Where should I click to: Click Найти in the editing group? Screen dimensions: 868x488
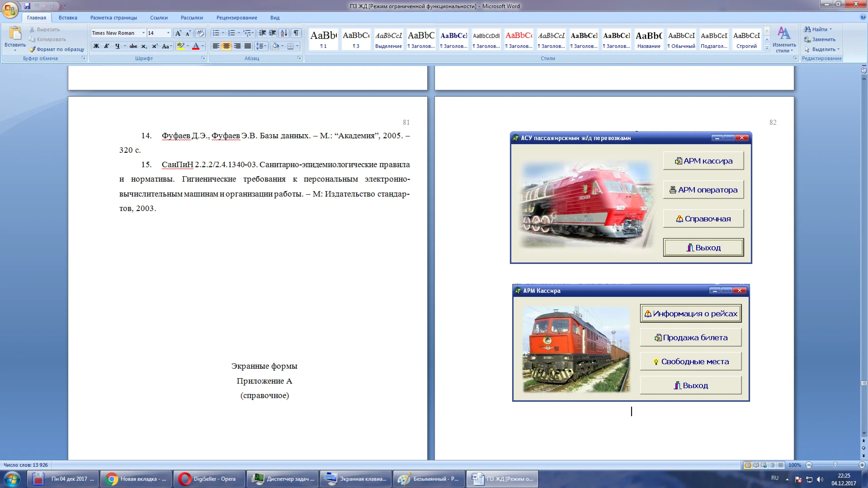coord(819,29)
